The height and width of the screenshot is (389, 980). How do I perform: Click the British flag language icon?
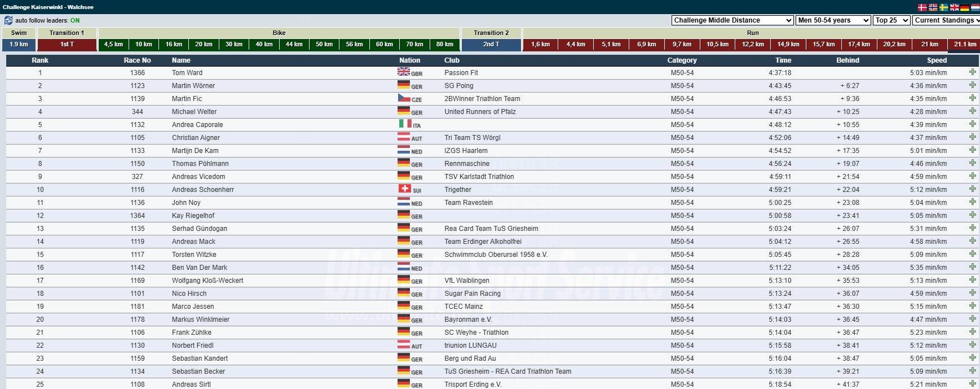(954, 7)
